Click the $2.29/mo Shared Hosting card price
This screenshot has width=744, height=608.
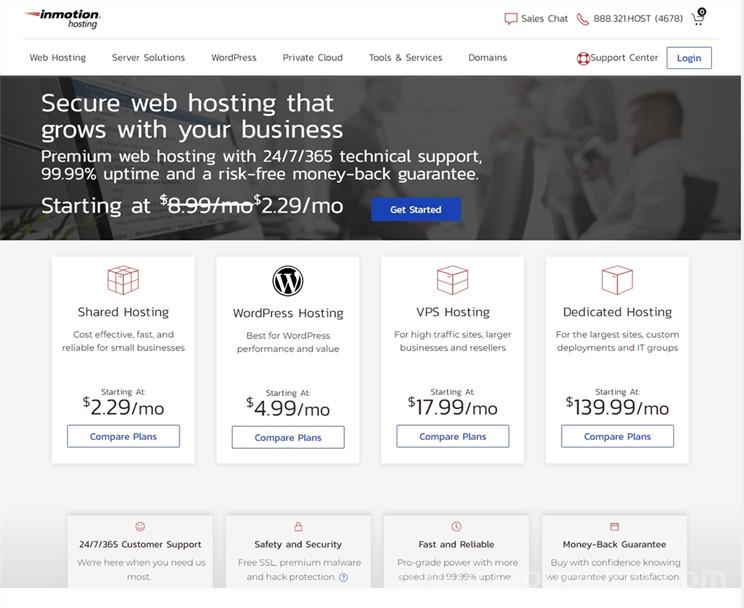pos(123,407)
